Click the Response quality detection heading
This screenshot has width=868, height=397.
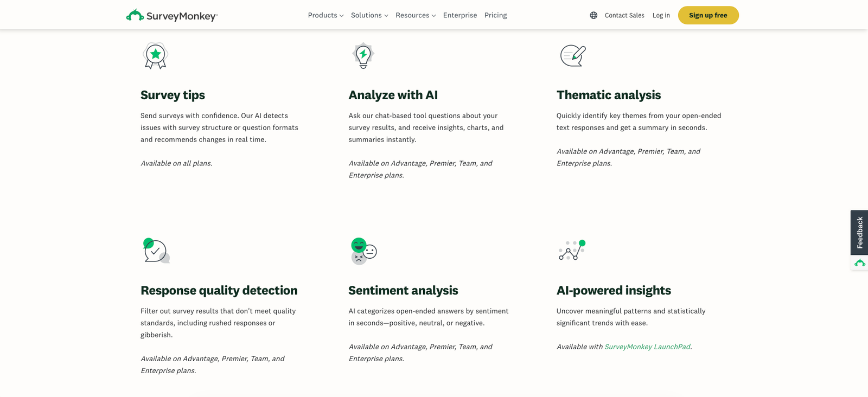pos(219,290)
